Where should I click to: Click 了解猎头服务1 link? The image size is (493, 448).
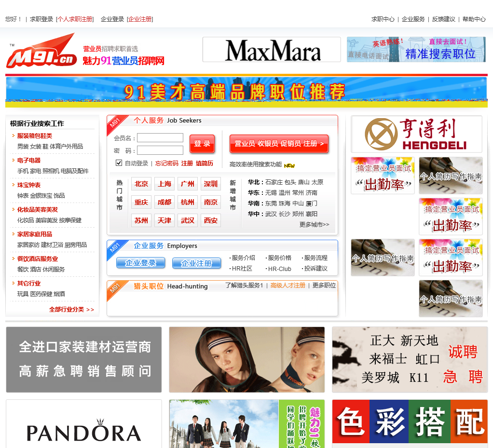(244, 285)
